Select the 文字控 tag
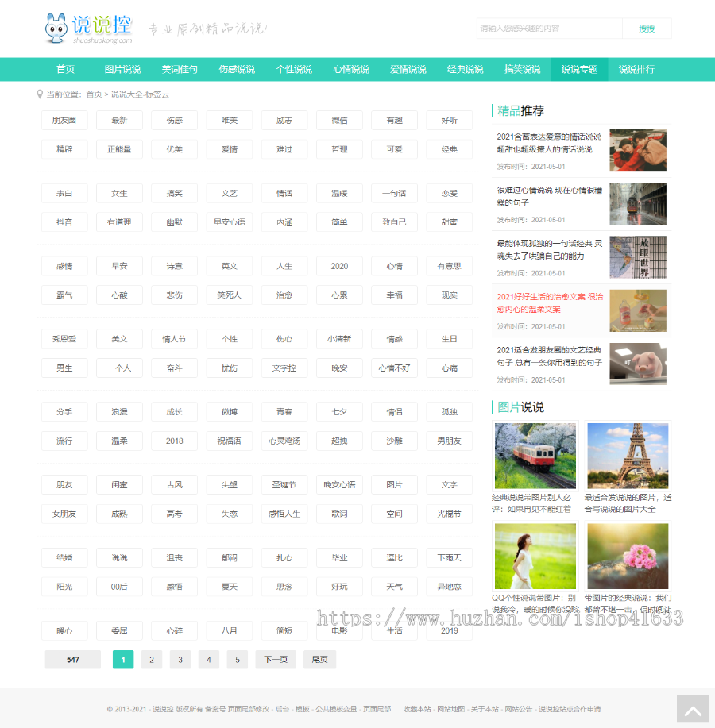 284,368
